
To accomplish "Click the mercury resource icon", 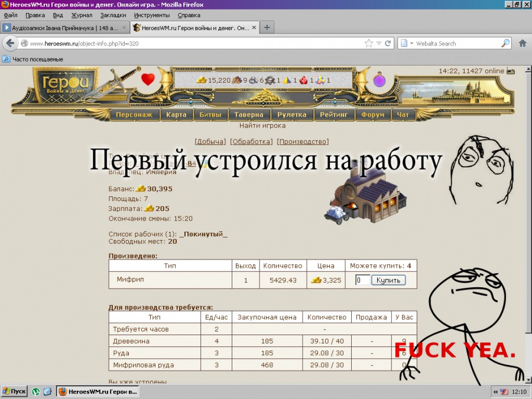I will 270,80.
